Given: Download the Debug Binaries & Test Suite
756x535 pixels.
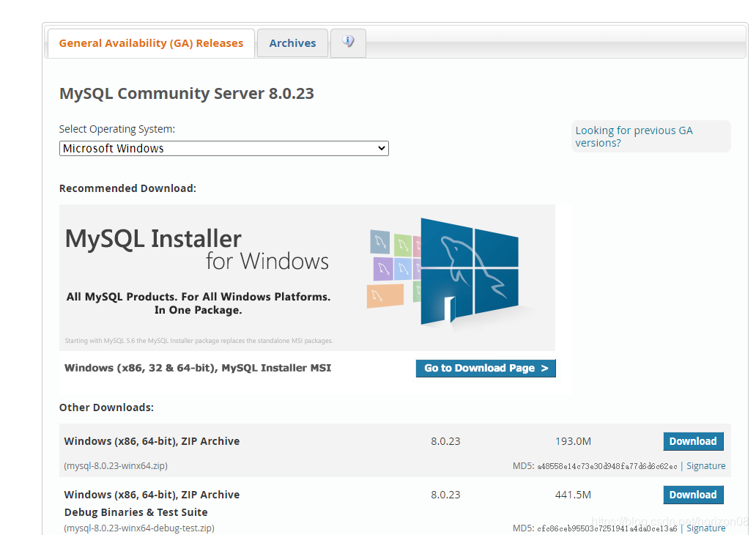Looking at the screenshot, I should click(692, 495).
